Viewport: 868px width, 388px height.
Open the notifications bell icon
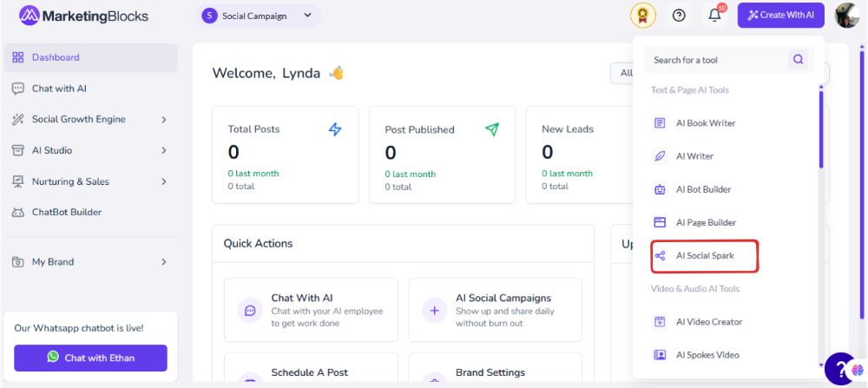tap(714, 16)
